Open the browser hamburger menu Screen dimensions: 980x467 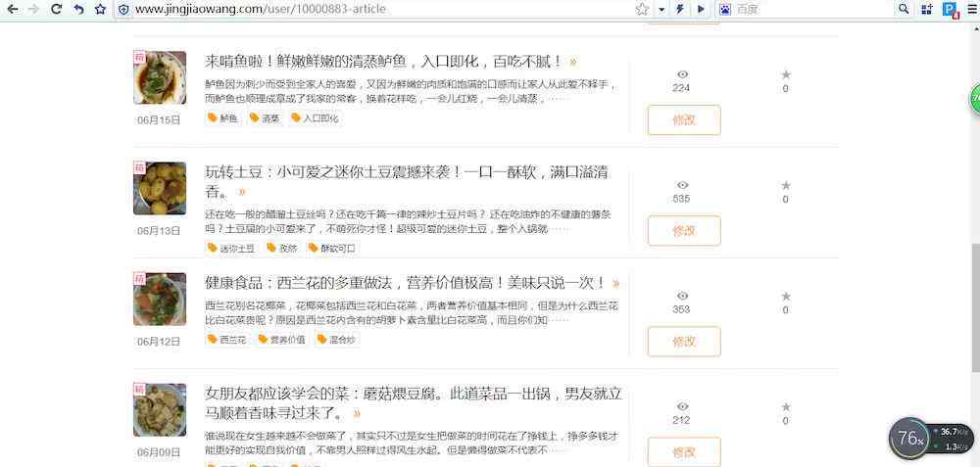pos(972,9)
